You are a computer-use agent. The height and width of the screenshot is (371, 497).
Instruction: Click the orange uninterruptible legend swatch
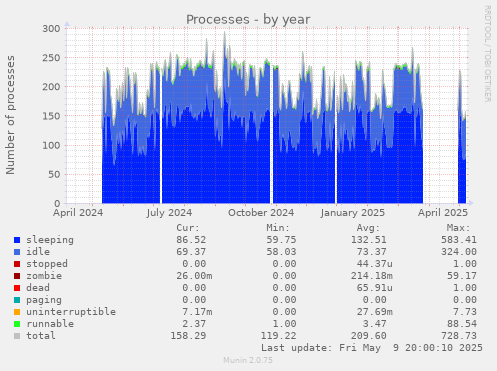(x=17, y=312)
